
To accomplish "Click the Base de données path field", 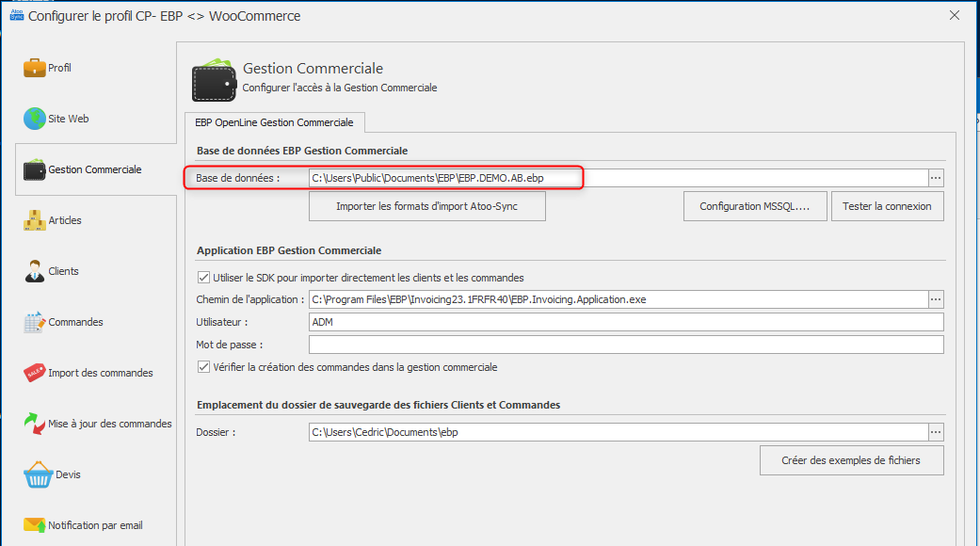I will point(619,178).
